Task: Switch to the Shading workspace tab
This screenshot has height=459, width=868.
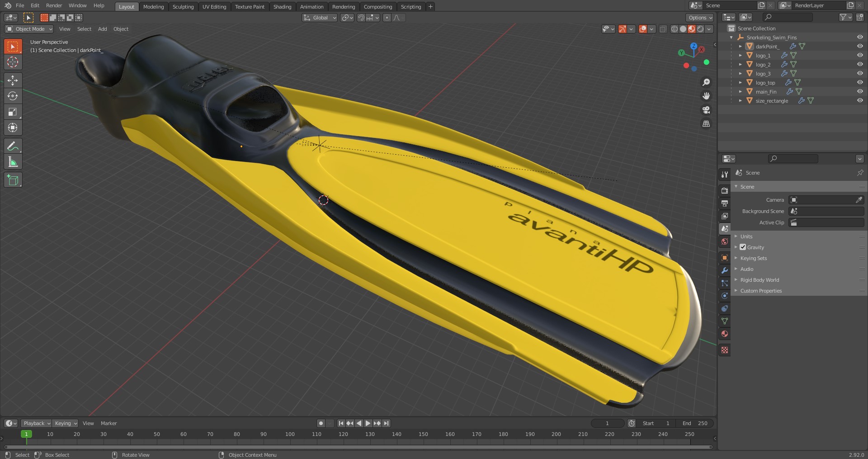Action: [282, 6]
